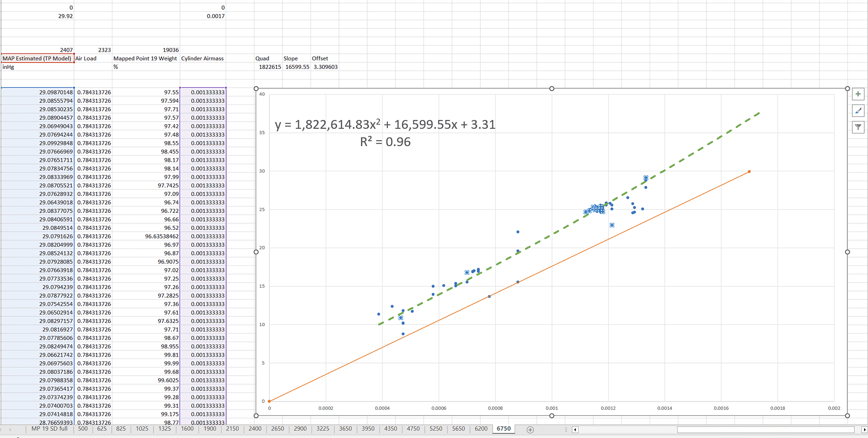The width and height of the screenshot is (868, 438).
Task: Open the Chart Styles paintbrush button
Action: [858, 111]
